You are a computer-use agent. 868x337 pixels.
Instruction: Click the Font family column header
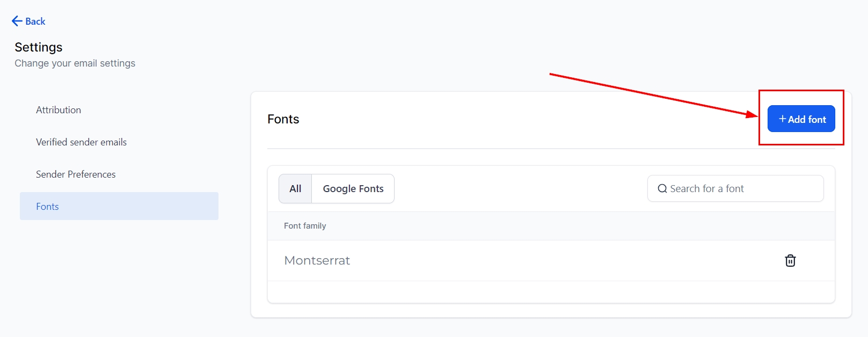tap(305, 226)
